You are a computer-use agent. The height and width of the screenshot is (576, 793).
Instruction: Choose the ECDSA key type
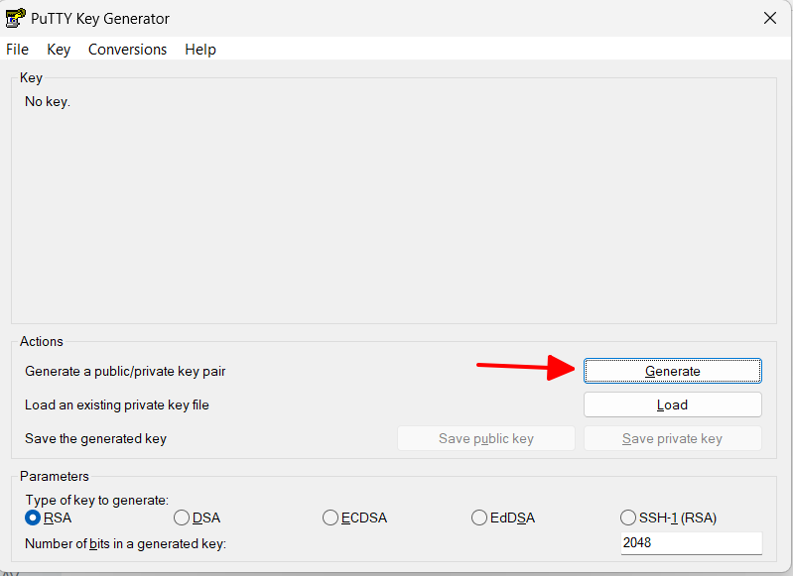click(331, 518)
